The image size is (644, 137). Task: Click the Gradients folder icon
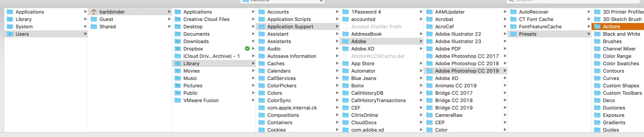[597, 123]
